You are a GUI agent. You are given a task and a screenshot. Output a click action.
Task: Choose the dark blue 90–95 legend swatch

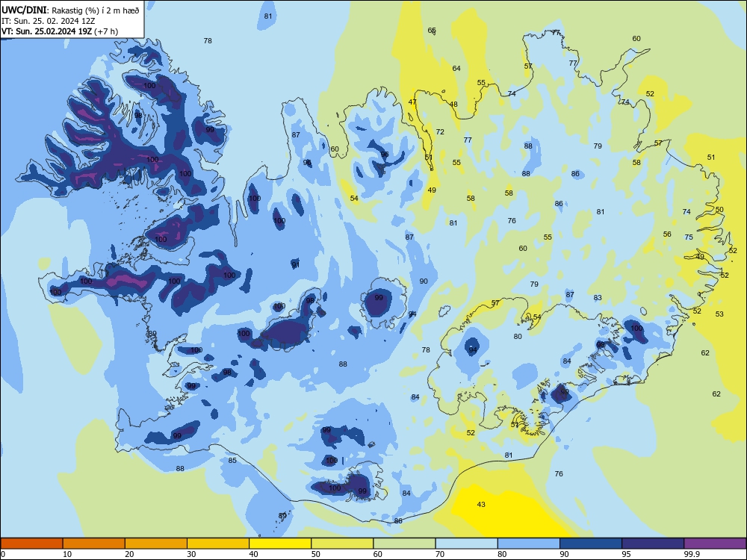coord(591,544)
